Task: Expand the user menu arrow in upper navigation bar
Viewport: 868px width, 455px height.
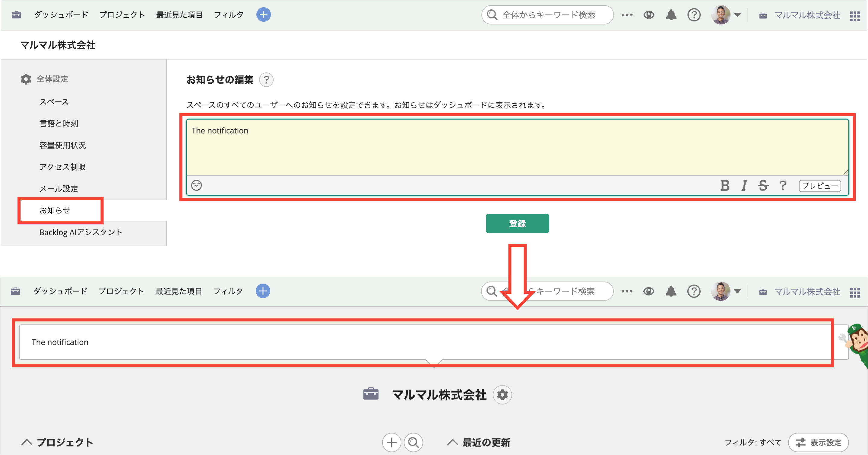Action: [x=737, y=15]
